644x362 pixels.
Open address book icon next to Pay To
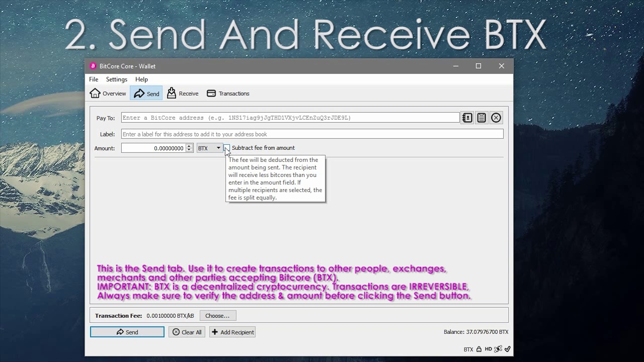pyautogui.click(x=467, y=118)
